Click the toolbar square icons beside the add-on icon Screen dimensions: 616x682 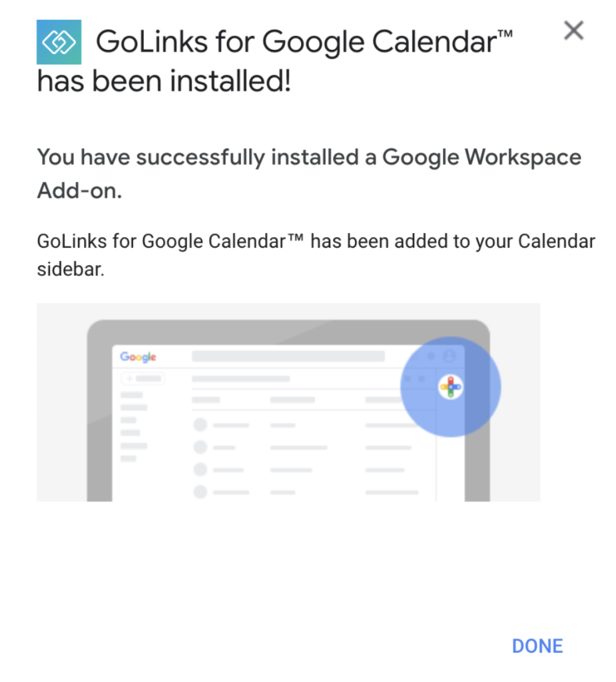click(x=413, y=379)
